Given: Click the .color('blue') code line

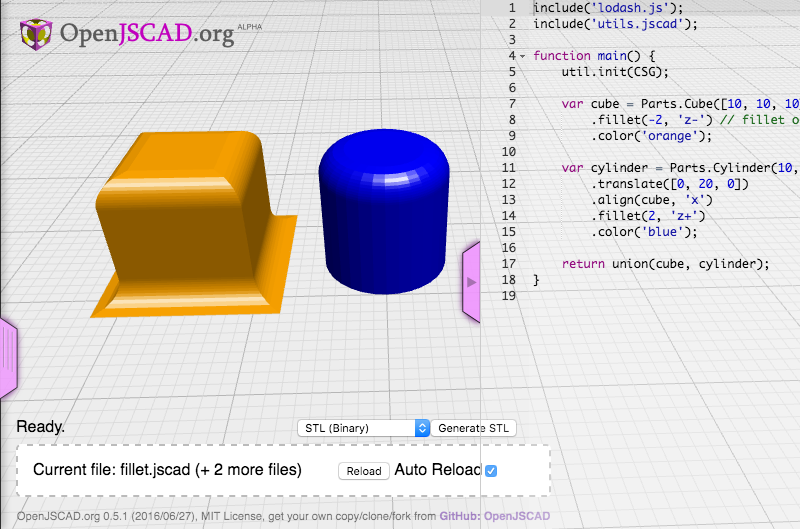Looking at the screenshot, I should point(644,232).
